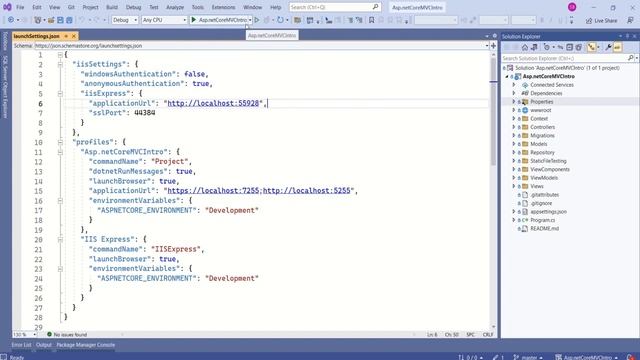This screenshot has width=640, height=360.
Task: Select the README.md file
Action: pos(544,229)
